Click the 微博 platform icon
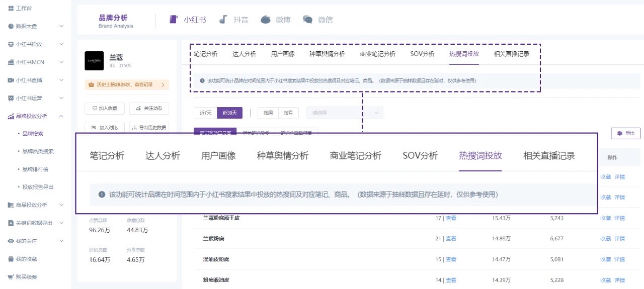 [266, 20]
